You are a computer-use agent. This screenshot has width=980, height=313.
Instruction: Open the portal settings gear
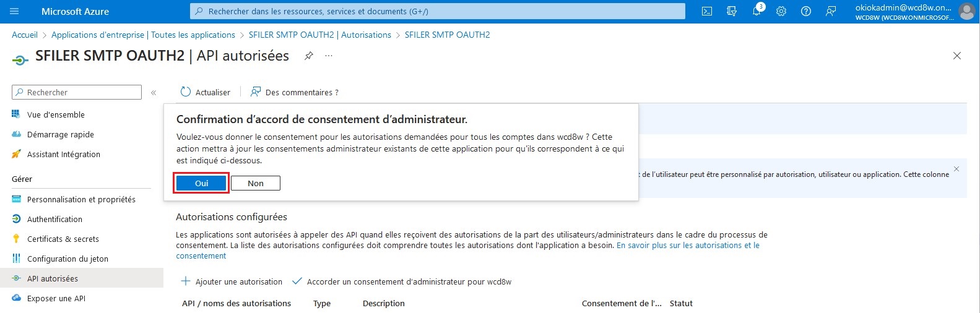(781, 11)
